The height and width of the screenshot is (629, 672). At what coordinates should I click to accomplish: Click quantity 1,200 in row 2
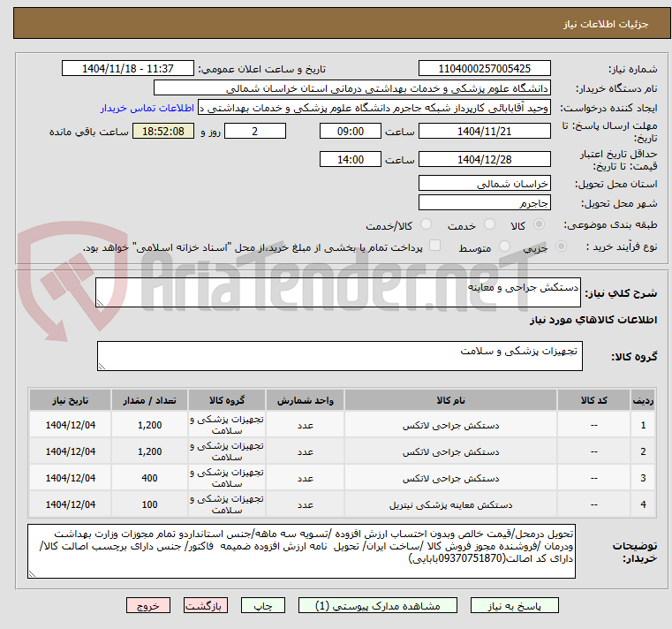pos(149,452)
